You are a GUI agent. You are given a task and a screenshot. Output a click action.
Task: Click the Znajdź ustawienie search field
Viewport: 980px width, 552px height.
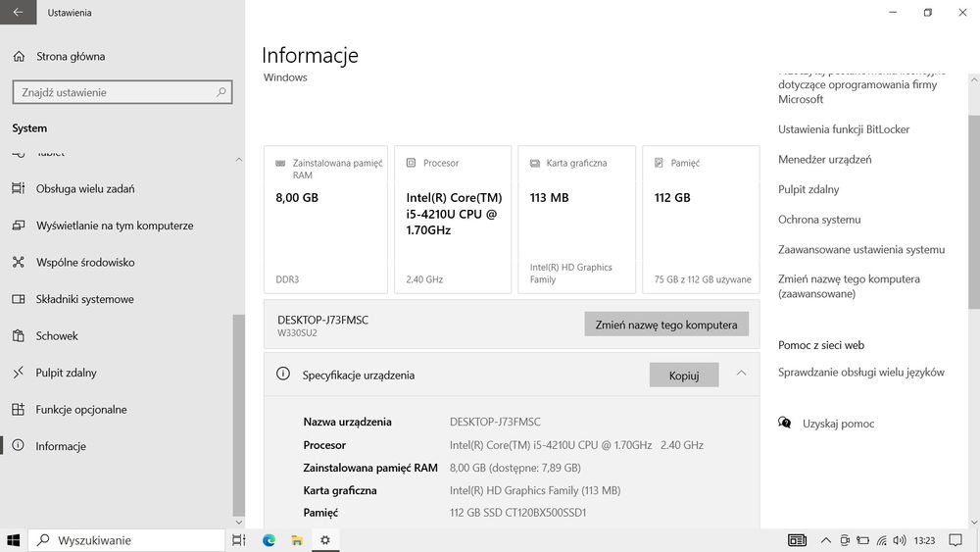(114, 92)
